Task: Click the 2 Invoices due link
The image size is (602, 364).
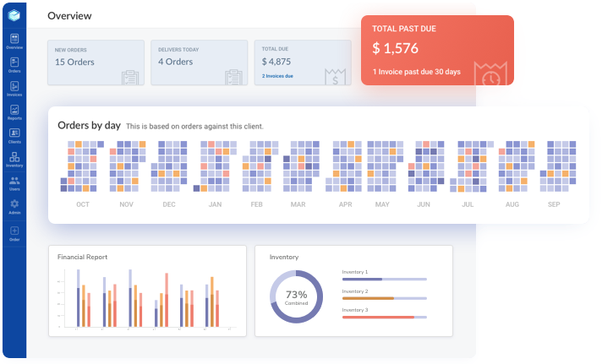Action: coord(277,76)
